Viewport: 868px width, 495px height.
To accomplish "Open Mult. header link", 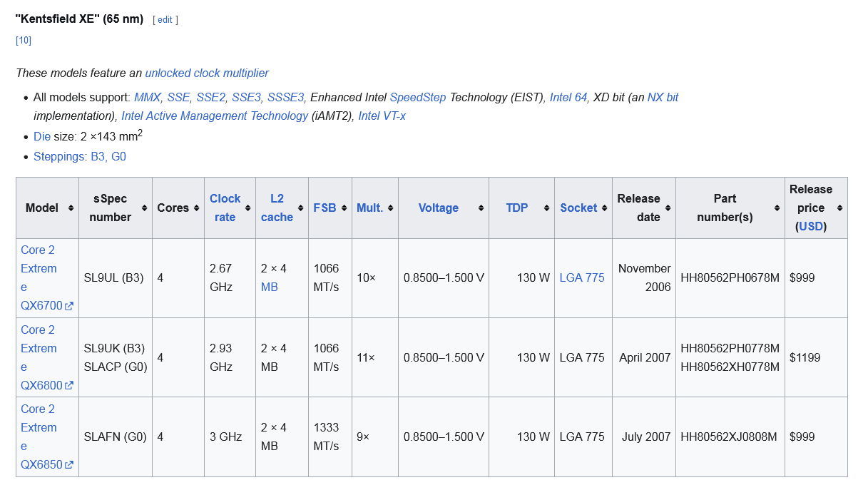I will tap(370, 208).
